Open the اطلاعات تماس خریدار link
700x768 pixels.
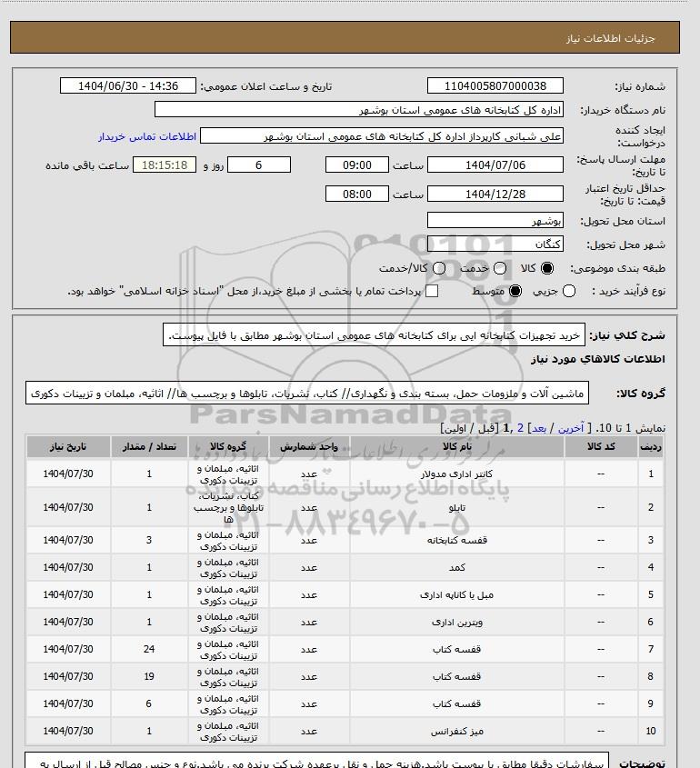point(147,136)
